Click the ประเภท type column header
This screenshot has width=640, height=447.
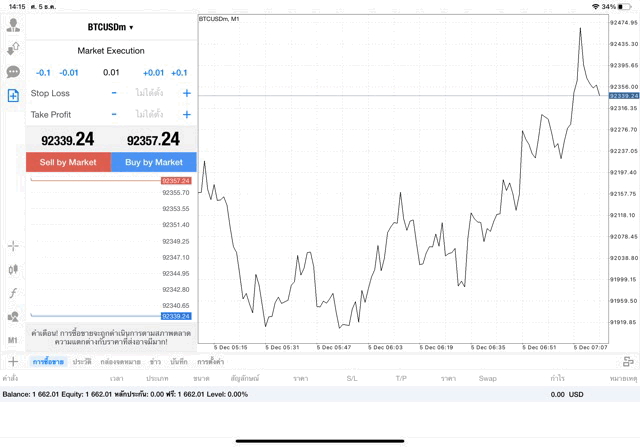157,378
